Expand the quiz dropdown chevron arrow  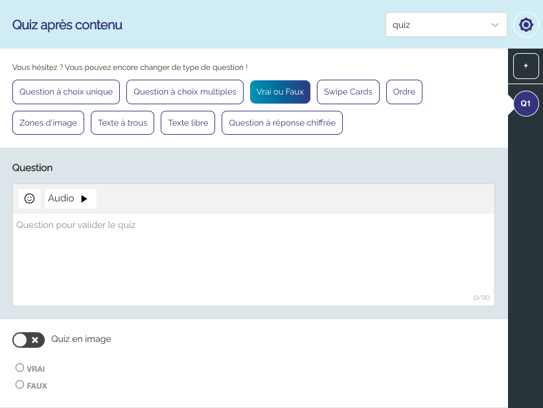click(x=495, y=25)
